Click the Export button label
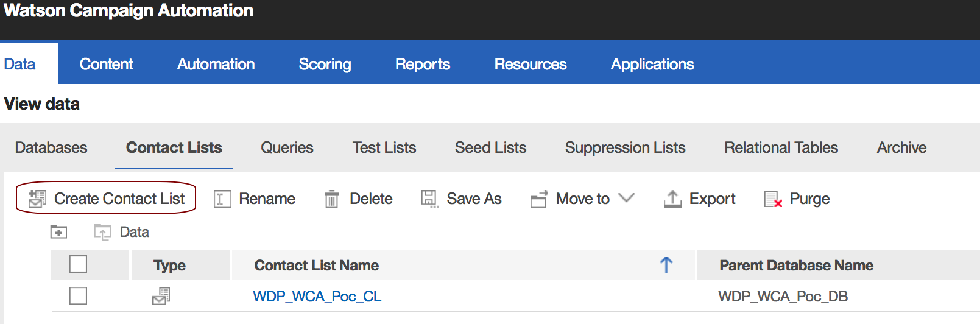 tap(712, 199)
